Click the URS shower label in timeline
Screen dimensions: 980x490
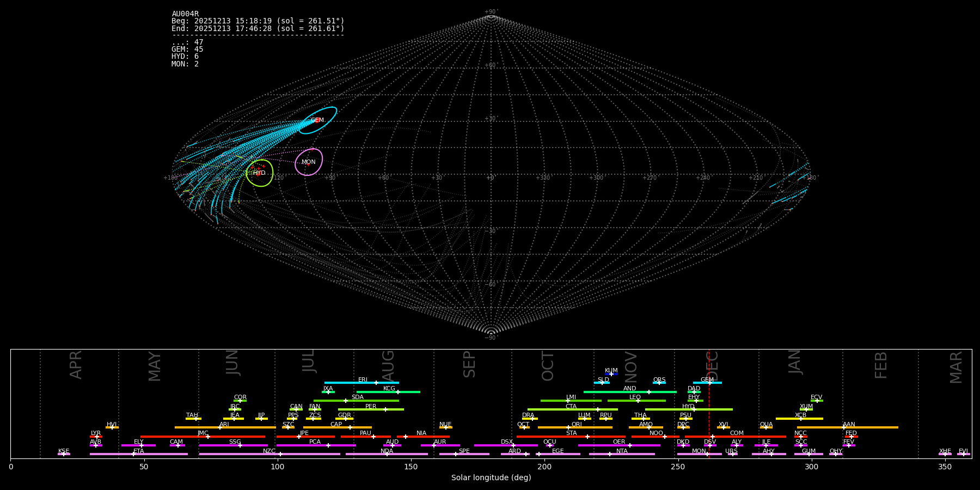(731, 451)
